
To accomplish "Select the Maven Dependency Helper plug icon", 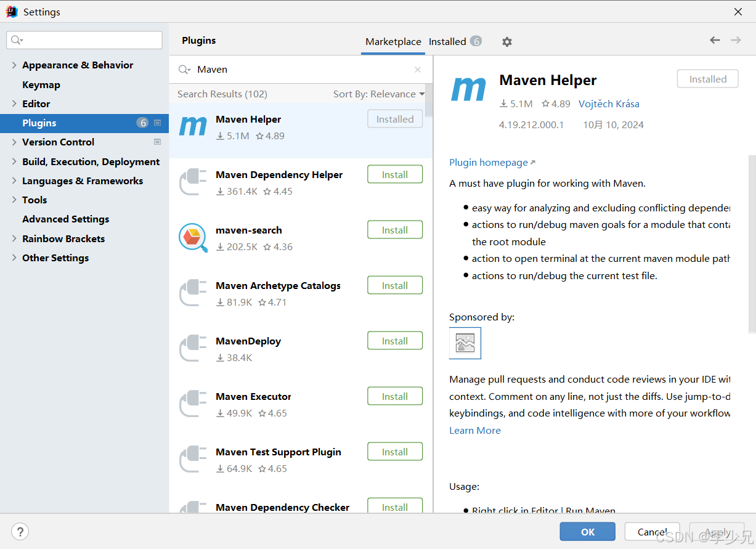I will [x=193, y=183].
